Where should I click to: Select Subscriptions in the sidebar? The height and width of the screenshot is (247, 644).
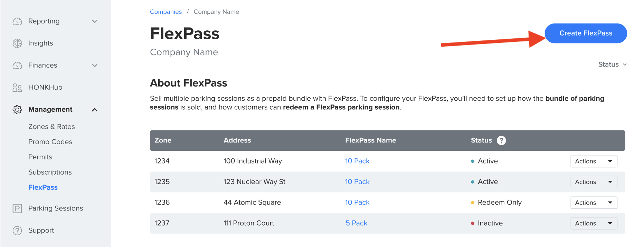50,172
